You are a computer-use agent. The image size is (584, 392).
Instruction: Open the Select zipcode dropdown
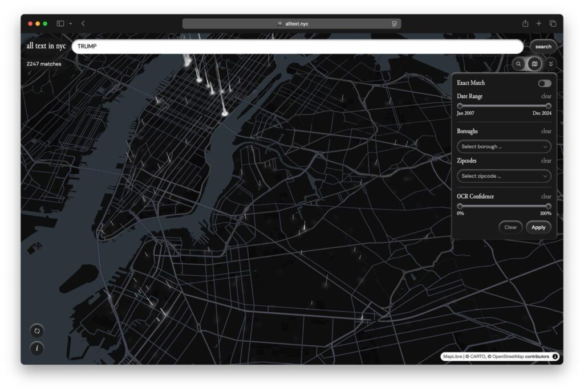504,176
